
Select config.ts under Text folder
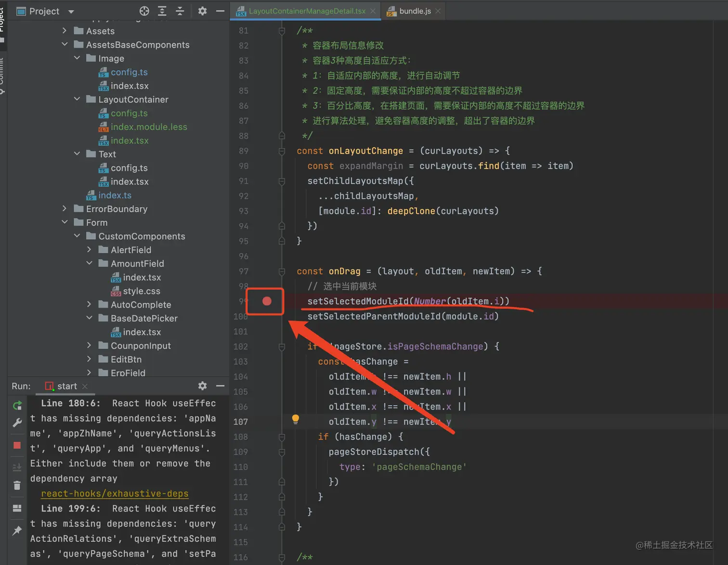(129, 168)
